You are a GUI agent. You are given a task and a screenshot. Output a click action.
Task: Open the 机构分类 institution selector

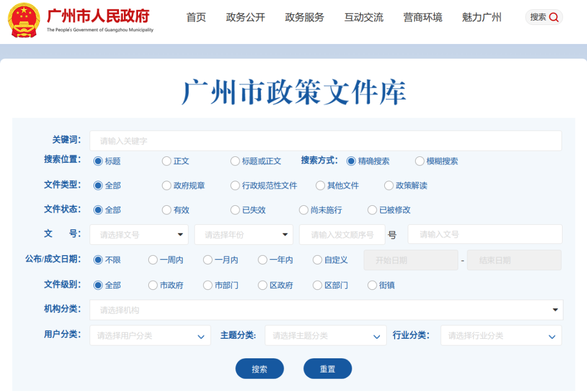[326, 309]
